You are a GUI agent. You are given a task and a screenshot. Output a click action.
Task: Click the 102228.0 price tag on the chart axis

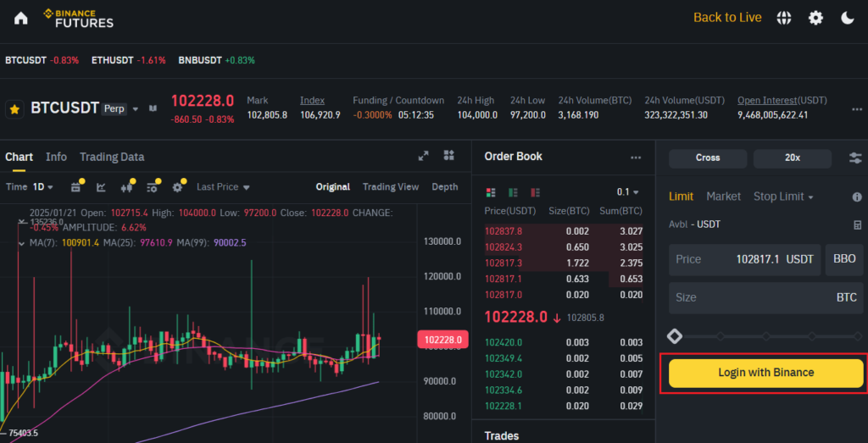tap(442, 339)
